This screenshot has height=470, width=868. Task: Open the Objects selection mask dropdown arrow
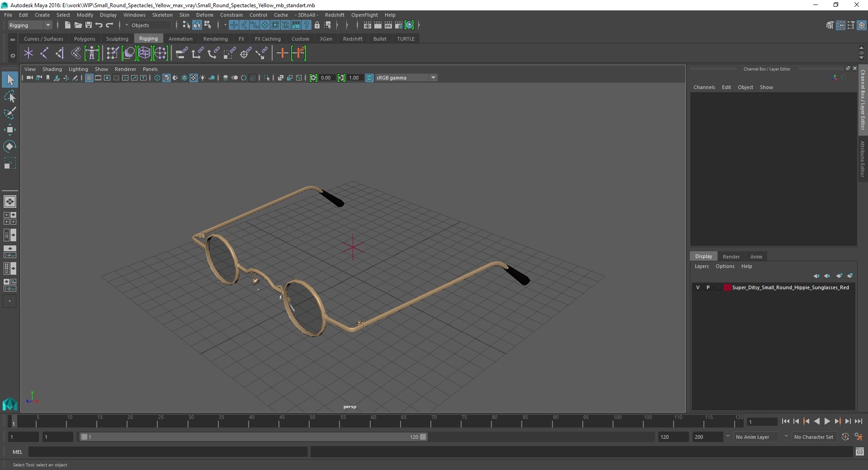[127, 25]
